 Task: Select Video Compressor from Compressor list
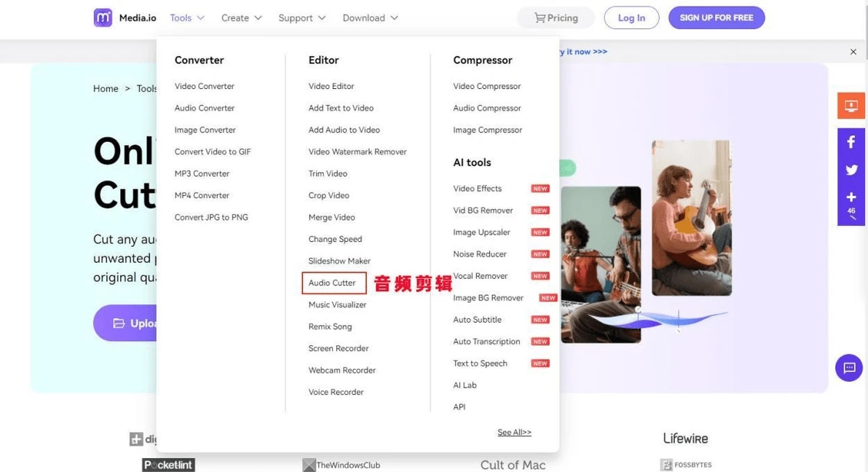click(x=486, y=86)
